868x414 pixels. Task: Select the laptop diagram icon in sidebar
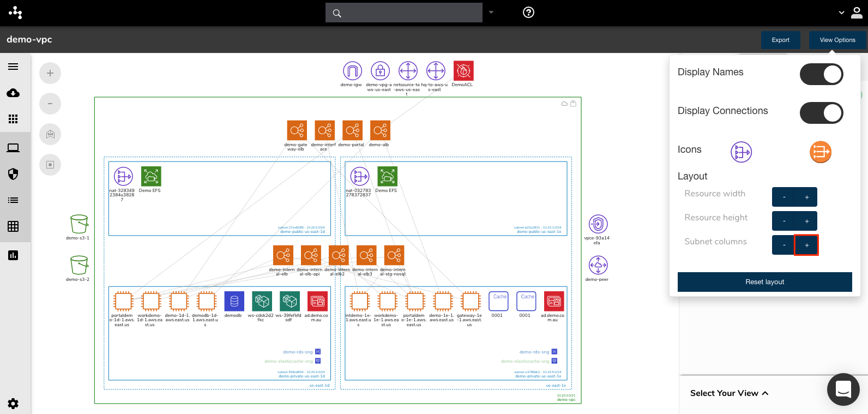tap(13, 148)
